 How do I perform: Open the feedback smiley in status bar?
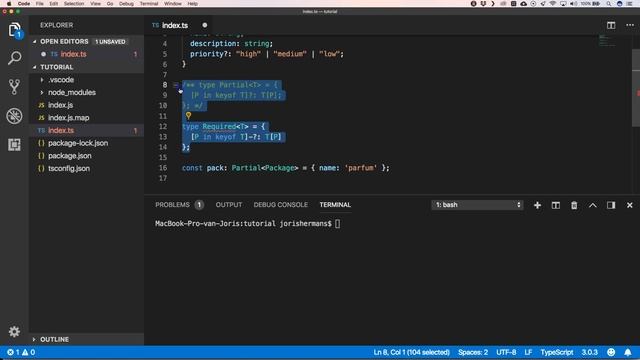point(611,352)
